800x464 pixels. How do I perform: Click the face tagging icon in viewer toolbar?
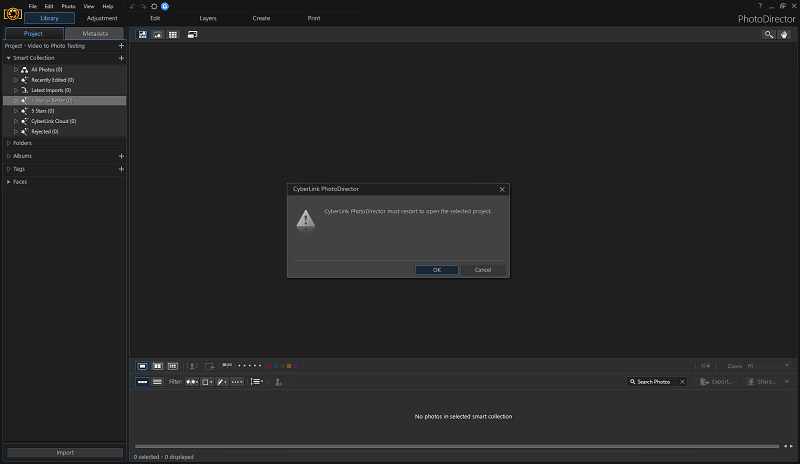pyautogui.click(x=192, y=366)
